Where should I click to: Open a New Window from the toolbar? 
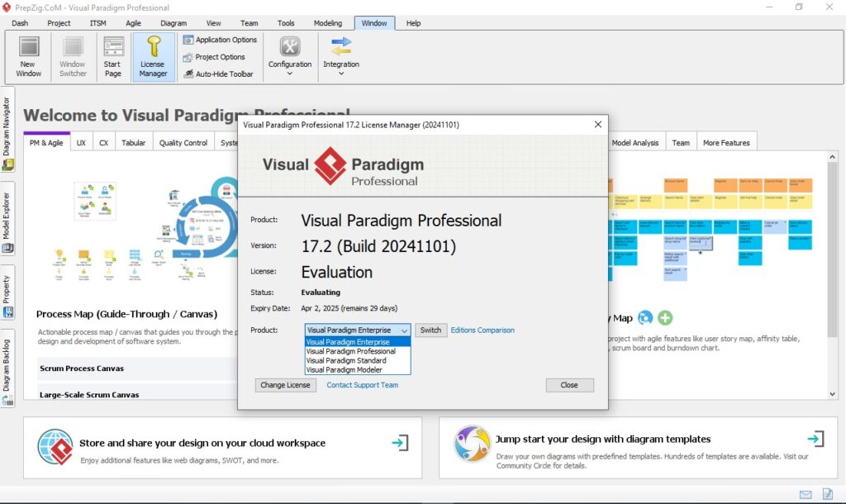pyautogui.click(x=29, y=57)
